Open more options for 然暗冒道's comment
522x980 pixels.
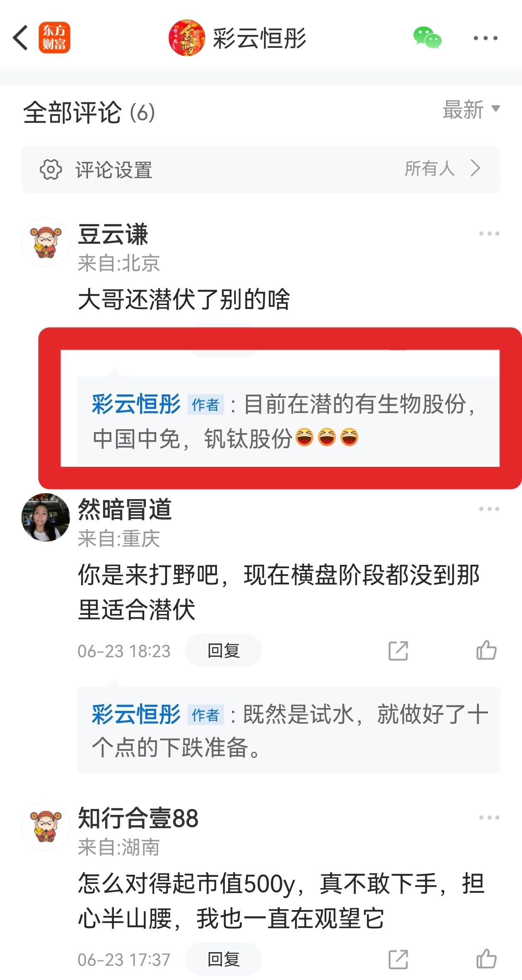[x=489, y=509]
